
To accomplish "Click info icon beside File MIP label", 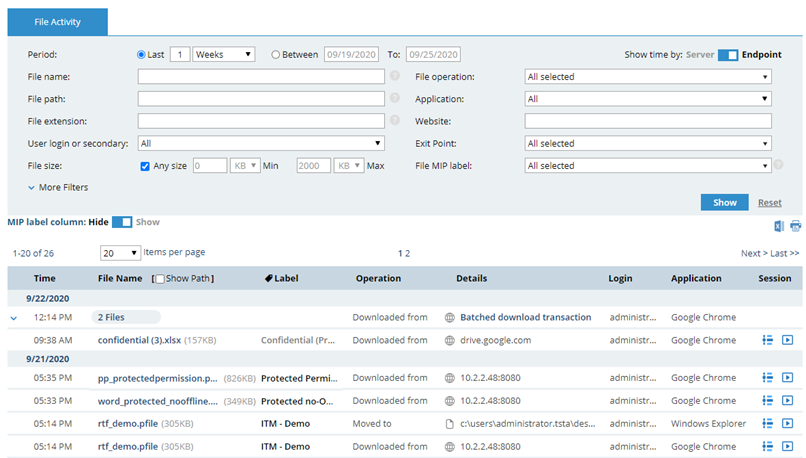I will [x=778, y=165].
